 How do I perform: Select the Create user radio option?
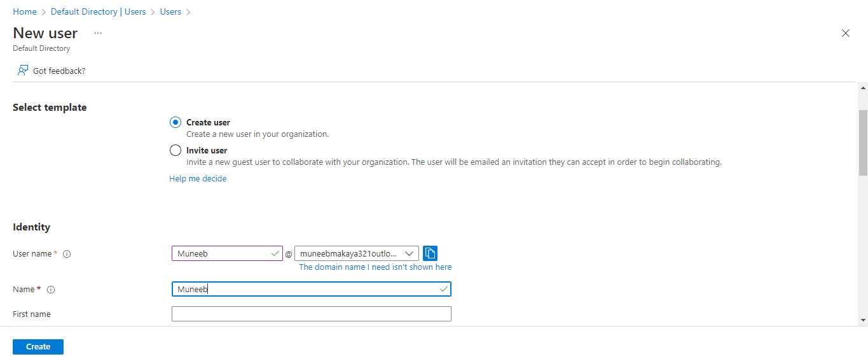pyautogui.click(x=176, y=123)
